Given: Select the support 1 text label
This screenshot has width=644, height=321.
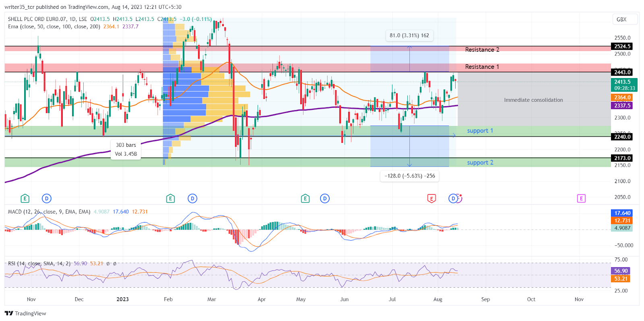Looking at the screenshot, I should 480,131.
